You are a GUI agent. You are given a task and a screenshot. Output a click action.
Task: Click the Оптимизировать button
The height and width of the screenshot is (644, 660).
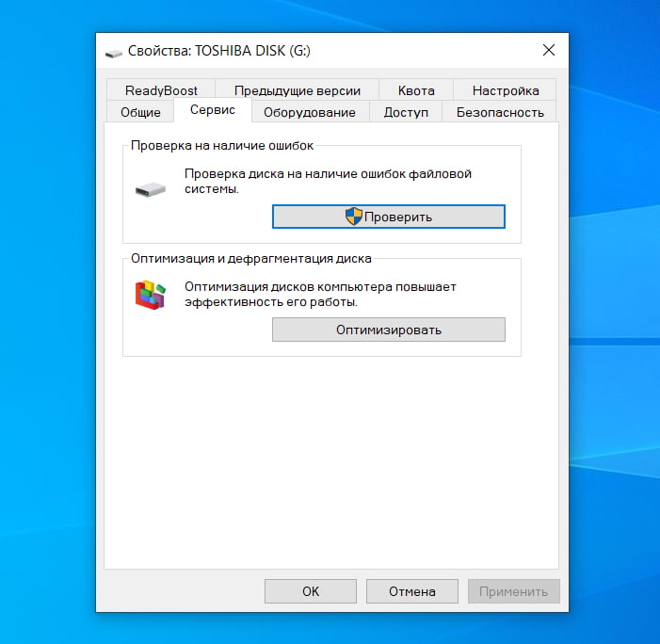(389, 330)
